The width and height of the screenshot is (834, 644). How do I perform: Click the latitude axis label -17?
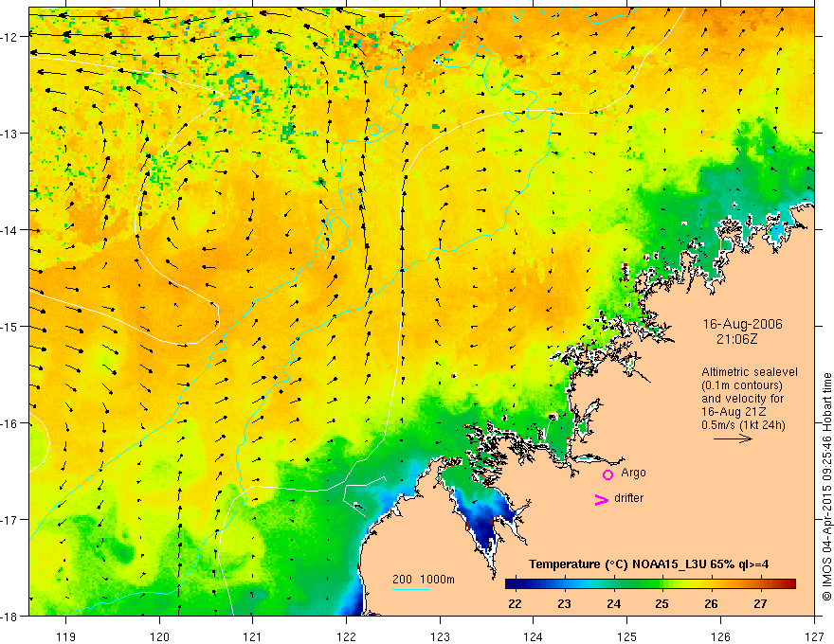click(x=9, y=519)
